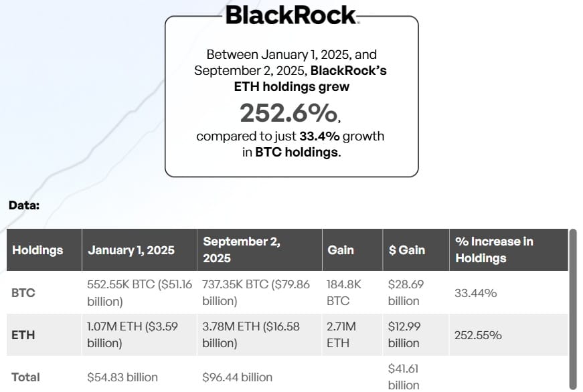Viewport: 583px width, 392px height.
Task: Click the BlackRock logo
Action: [x=291, y=15]
